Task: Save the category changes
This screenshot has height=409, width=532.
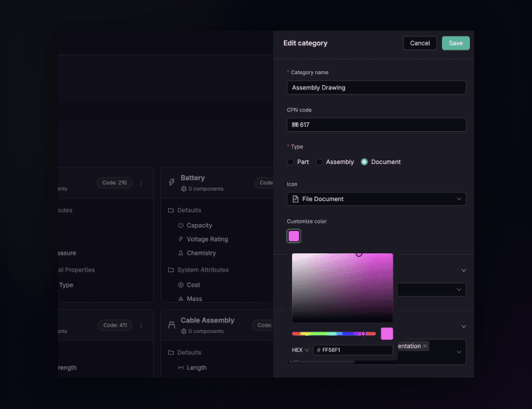Action: 455,43
